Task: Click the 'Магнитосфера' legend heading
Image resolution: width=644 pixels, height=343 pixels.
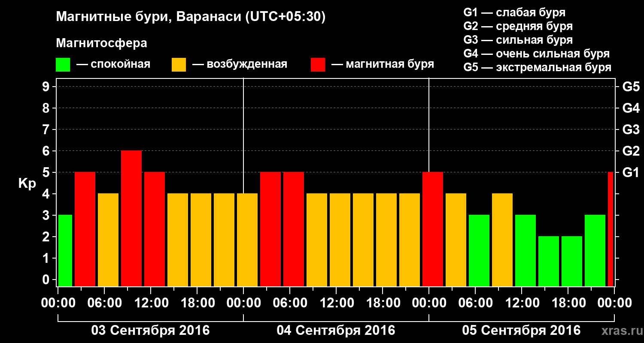Action: pyautogui.click(x=101, y=43)
